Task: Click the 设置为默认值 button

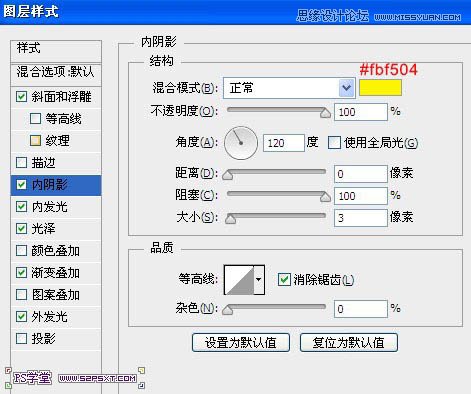Action: click(241, 342)
